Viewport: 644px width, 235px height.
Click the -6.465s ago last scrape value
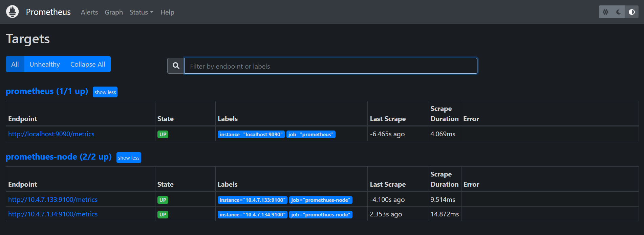(387, 134)
